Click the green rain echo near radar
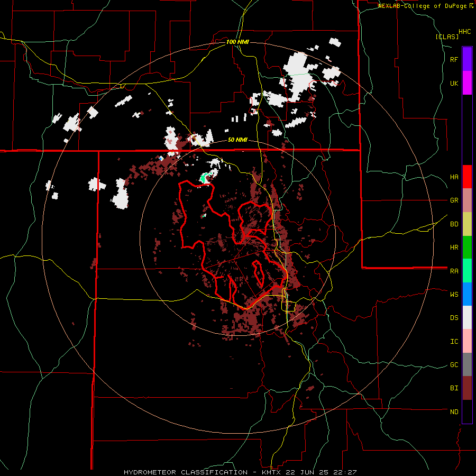The image size is (476, 476). [205, 178]
